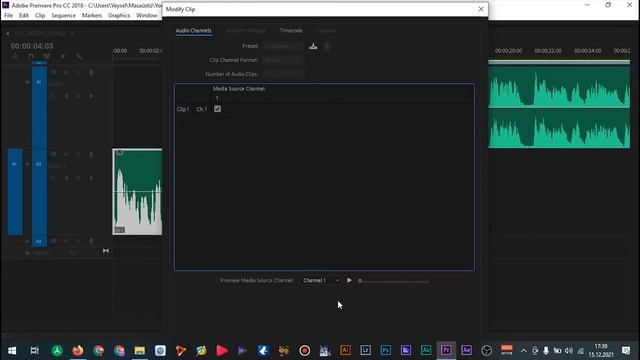
Task: Toggle the A1 track lock icon
Action: 27,82
